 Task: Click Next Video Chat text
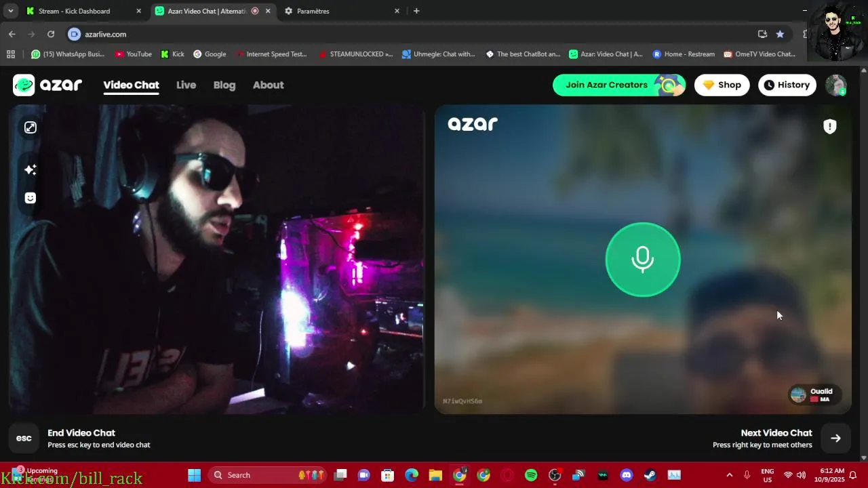(776, 432)
